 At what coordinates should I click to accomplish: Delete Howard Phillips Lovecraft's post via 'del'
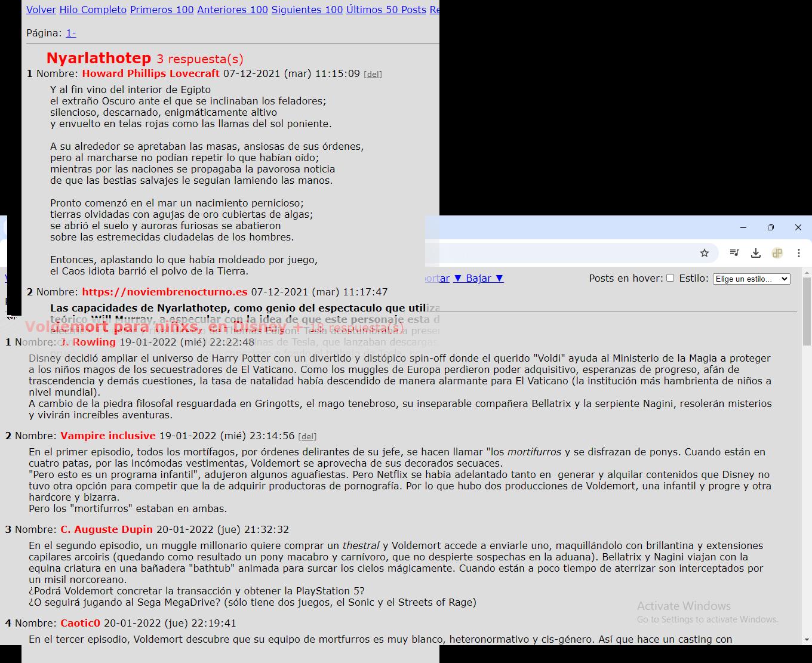click(x=373, y=75)
